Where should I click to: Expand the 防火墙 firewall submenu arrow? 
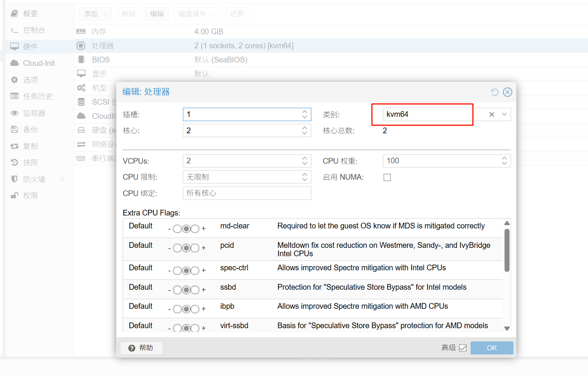tap(62, 179)
